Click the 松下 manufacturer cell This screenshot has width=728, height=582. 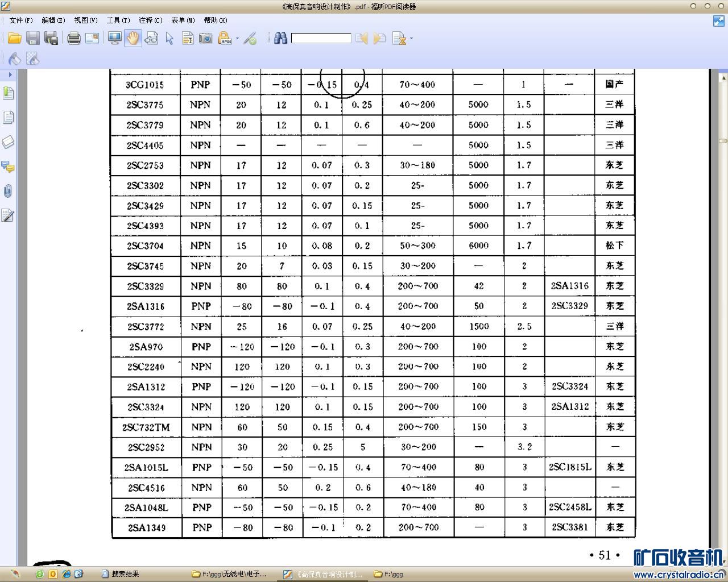pyautogui.click(x=615, y=246)
